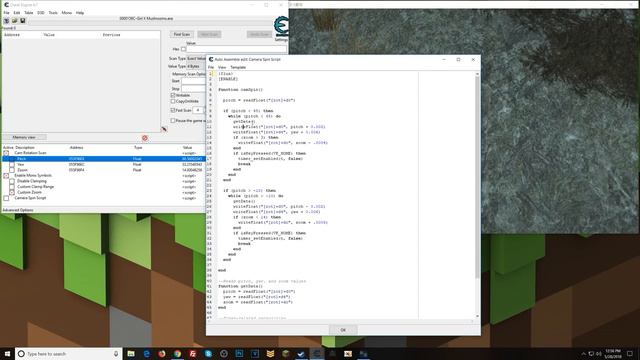Open Advanced Options in Cheat Engine
640x360 pixels.
(18, 210)
